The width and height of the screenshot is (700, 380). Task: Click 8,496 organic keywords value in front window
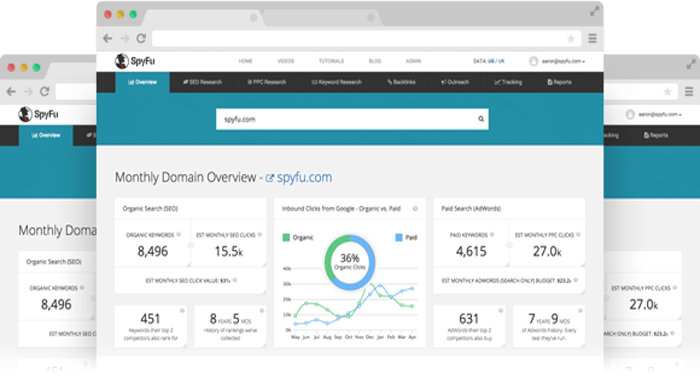[153, 251]
